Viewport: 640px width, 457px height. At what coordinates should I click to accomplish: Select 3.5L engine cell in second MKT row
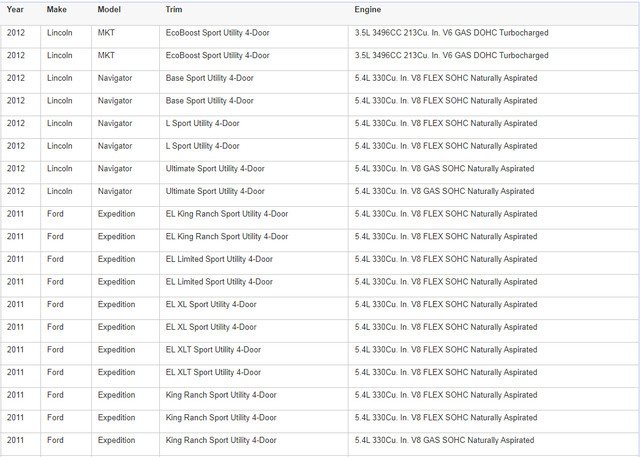click(451, 56)
